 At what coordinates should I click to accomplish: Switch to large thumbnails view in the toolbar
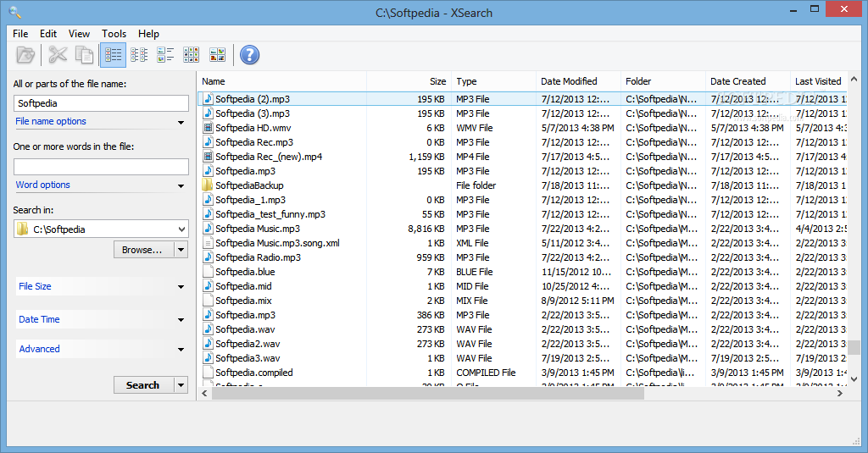(x=218, y=55)
